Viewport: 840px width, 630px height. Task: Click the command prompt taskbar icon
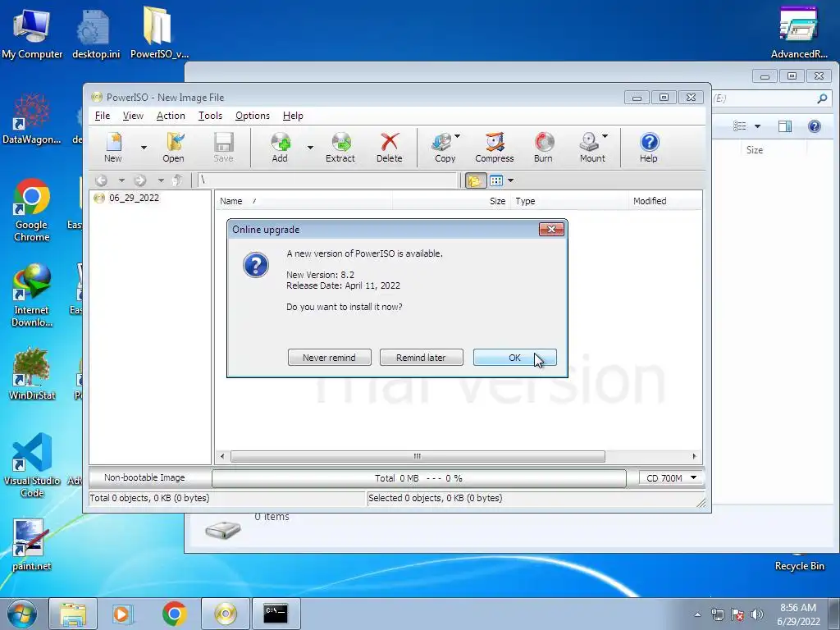(x=276, y=614)
